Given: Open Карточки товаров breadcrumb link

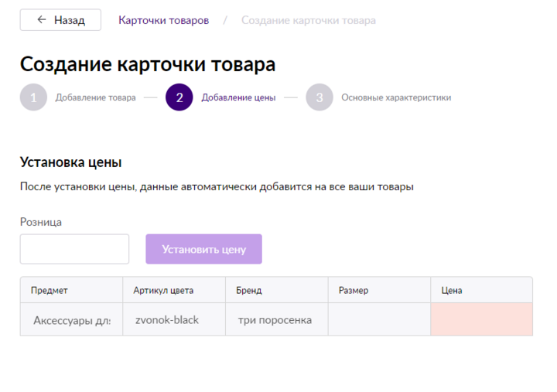Looking at the screenshot, I should click(163, 20).
